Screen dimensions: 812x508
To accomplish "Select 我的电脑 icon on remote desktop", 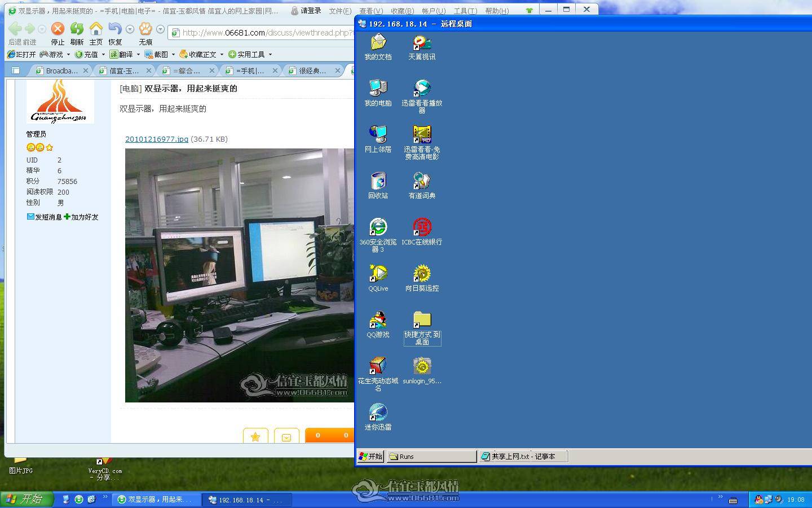I will pos(378,94).
